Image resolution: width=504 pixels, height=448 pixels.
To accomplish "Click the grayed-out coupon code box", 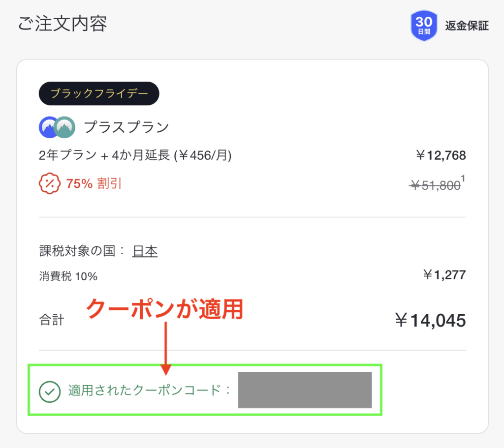I will point(305,390).
